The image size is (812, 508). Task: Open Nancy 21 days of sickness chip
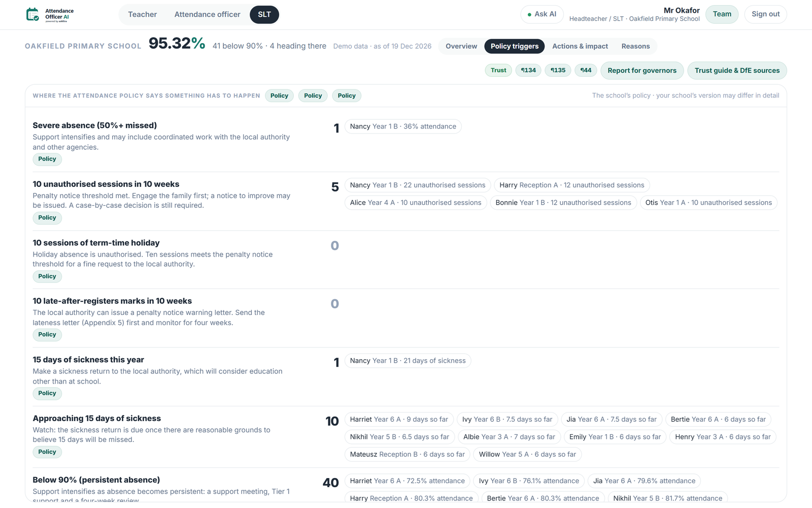[x=408, y=361]
